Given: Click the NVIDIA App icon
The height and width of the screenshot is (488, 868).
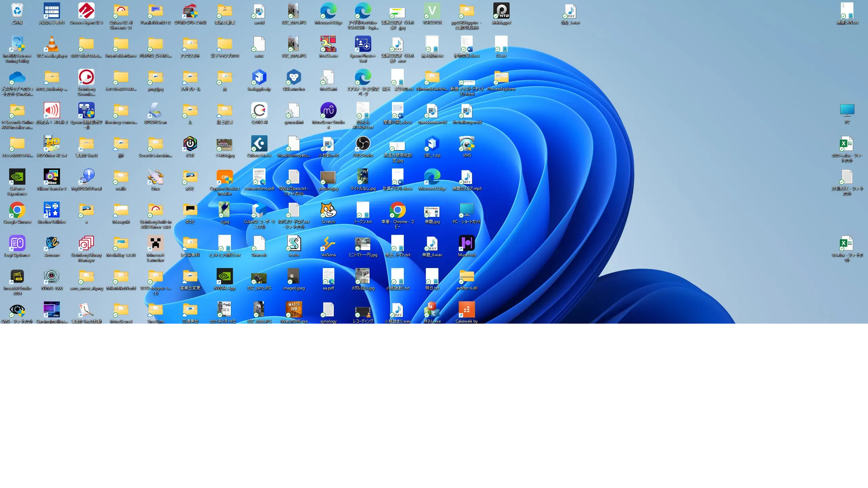Looking at the screenshot, I should pyautogui.click(x=224, y=277).
